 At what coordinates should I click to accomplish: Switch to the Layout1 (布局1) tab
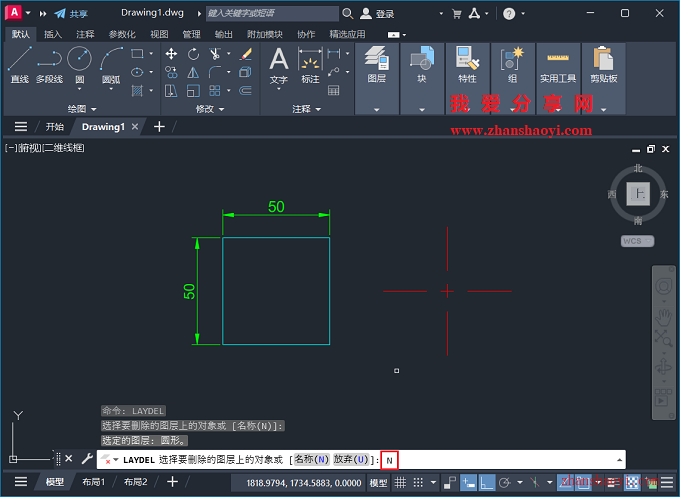coord(93,482)
